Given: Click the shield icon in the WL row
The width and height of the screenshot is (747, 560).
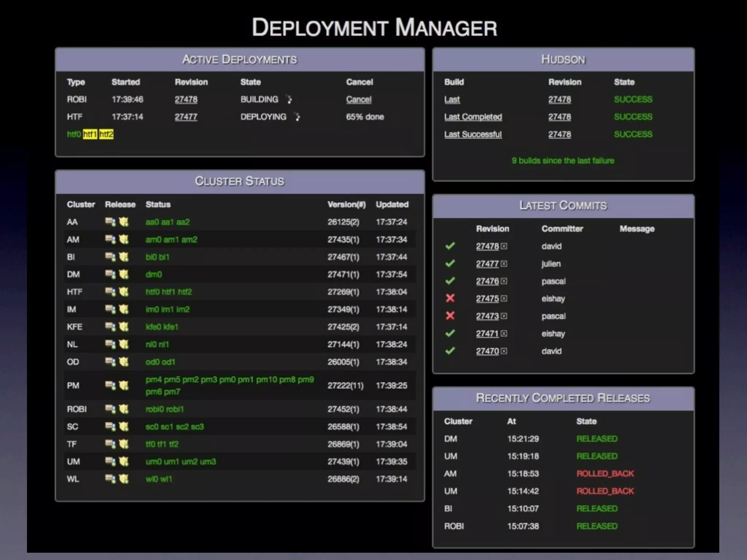Looking at the screenshot, I should click(x=124, y=479).
